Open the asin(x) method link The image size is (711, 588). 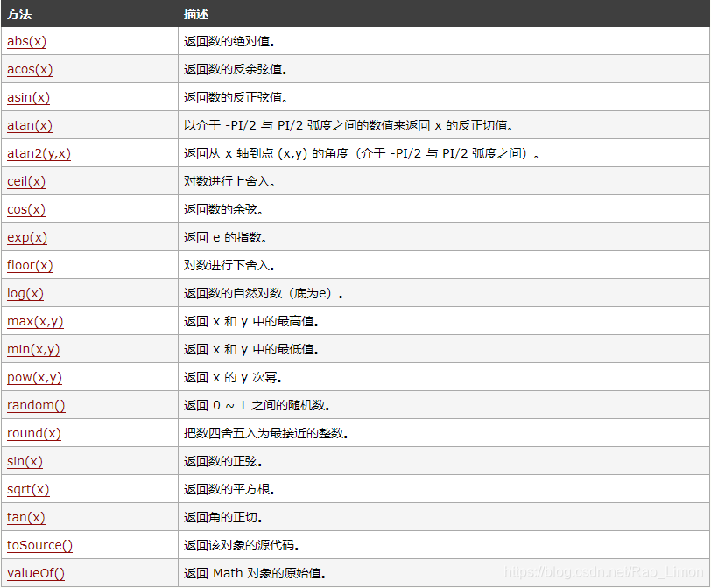[28, 97]
